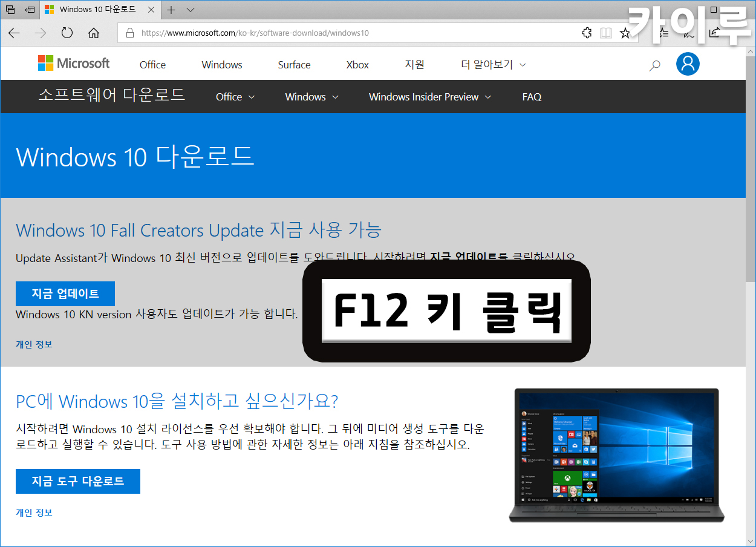The image size is (756, 547).
Task: Open Office in the white top menu
Action: pos(152,65)
